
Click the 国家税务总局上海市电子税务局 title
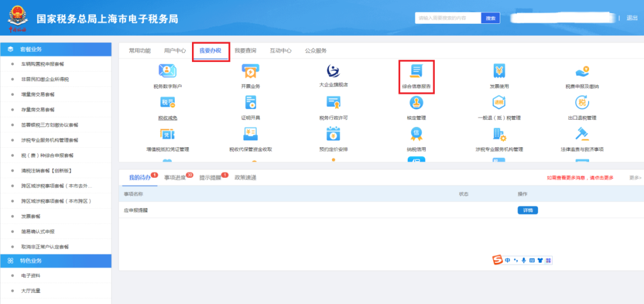pyautogui.click(x=107, y=19)
